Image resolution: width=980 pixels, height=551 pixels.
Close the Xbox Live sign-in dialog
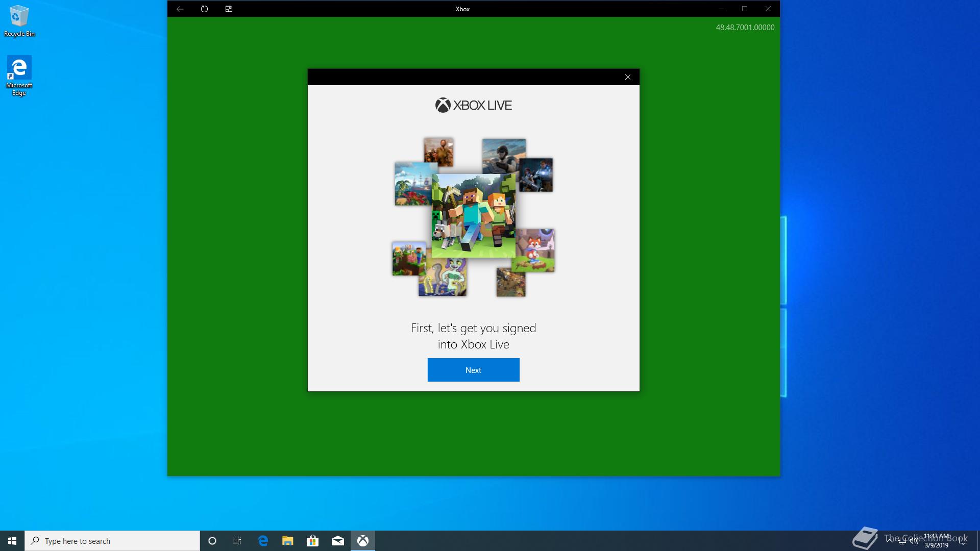(x=628, y=77)
